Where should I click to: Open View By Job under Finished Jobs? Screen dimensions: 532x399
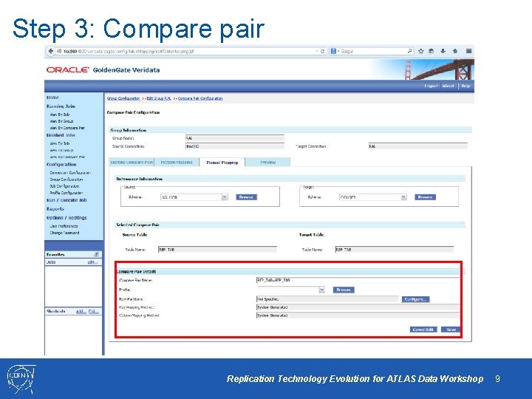[x=60, y=143]
